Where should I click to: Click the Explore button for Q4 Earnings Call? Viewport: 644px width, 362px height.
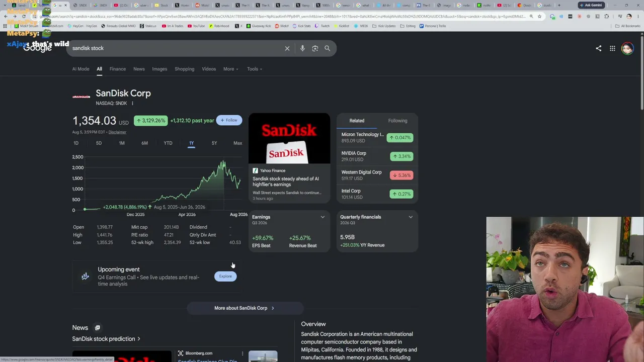(x=225, y=276)
